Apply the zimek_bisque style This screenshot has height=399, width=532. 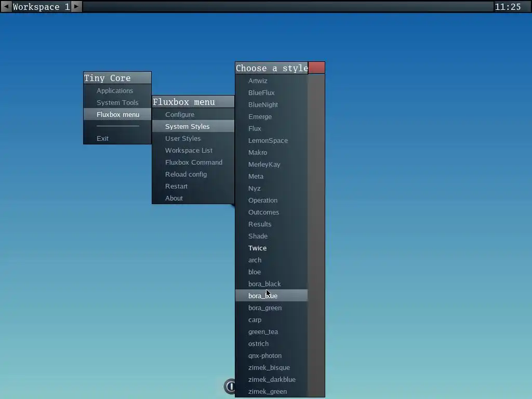click(271, 367)
